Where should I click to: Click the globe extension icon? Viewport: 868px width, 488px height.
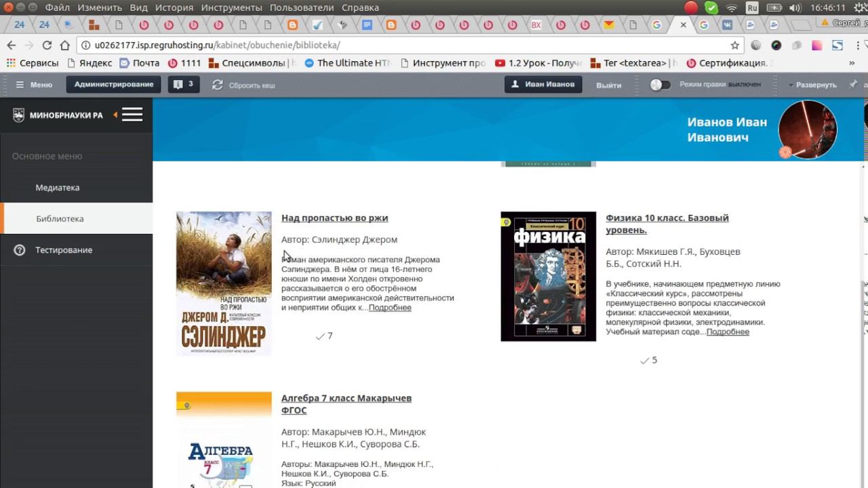click(x=756, y=45)
